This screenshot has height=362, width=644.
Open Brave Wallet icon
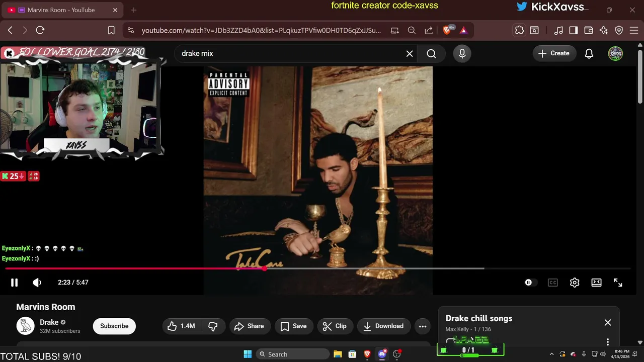pos(588,30)
